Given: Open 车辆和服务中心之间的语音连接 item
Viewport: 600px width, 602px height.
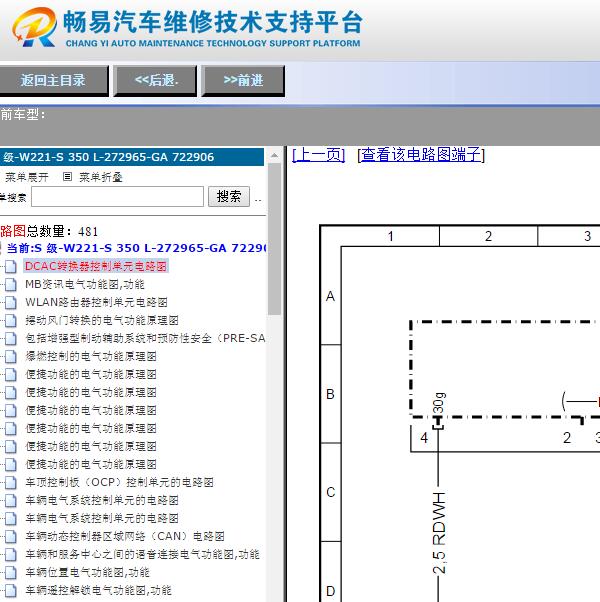Looking at the screenshot, I should (142, 554).
